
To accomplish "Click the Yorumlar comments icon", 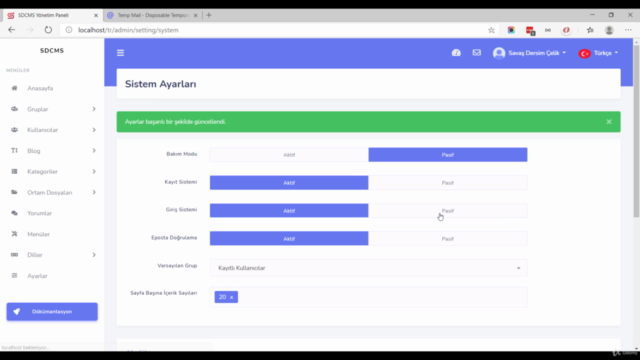I will tap(14, 213).
